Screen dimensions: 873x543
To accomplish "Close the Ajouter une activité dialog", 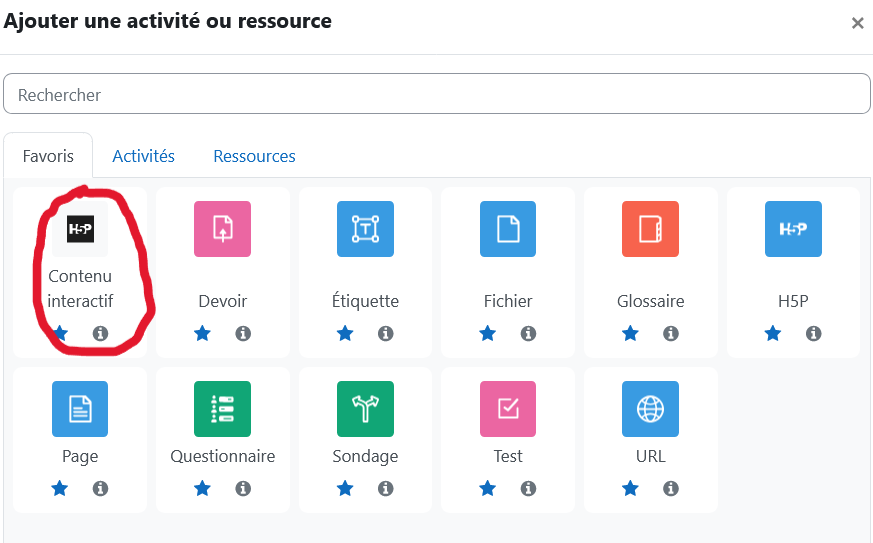I will (857, 23).
